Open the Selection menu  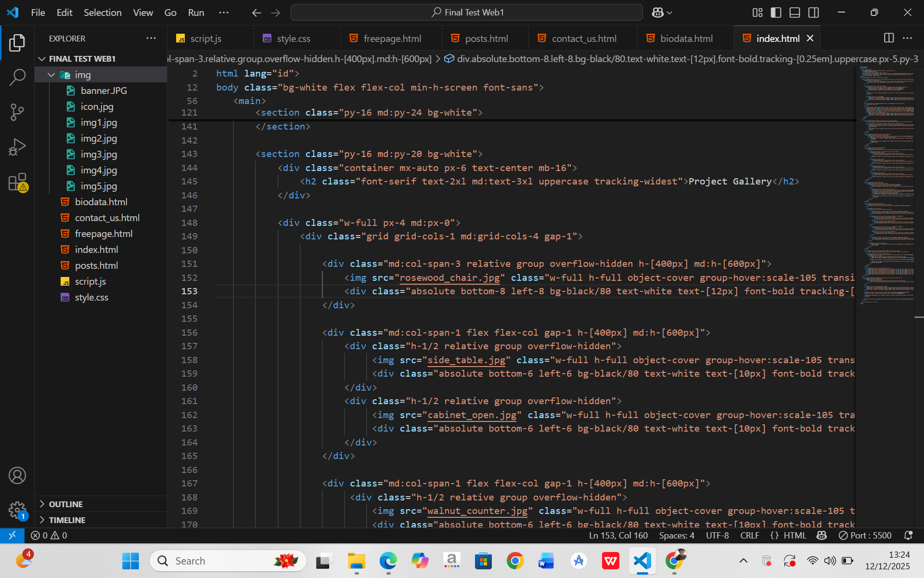[x=103, y=13]
